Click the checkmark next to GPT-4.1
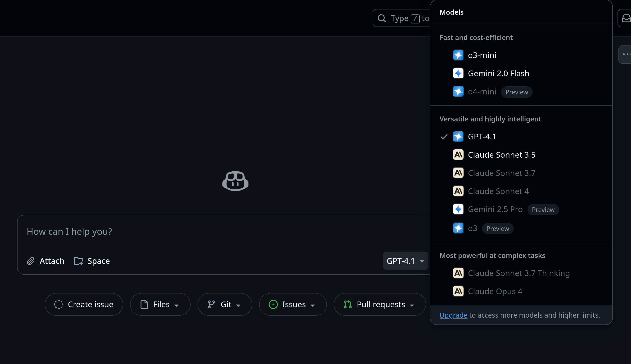631x364 pixels. point(444,137)
